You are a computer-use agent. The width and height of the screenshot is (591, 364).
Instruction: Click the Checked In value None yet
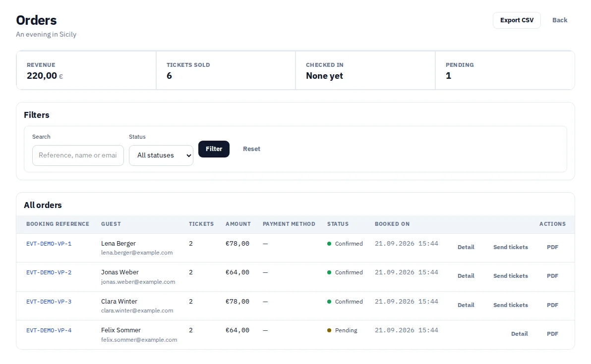324,76
